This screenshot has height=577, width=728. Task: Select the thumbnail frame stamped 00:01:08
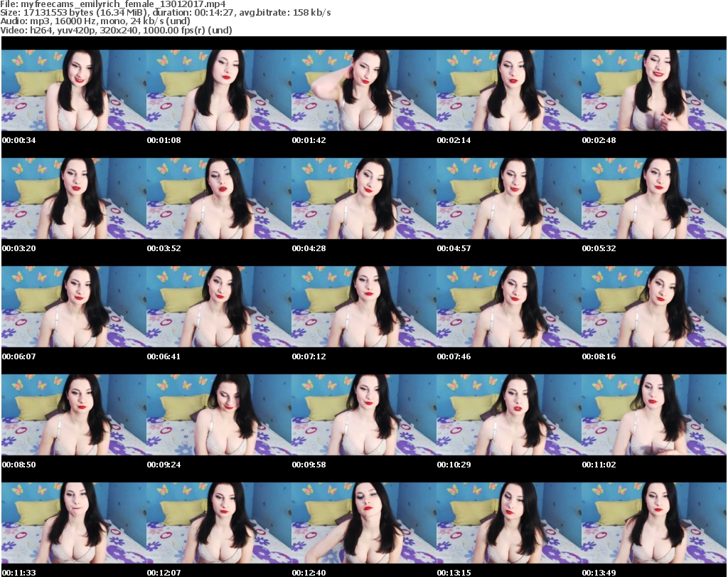(x=219, y=90)
